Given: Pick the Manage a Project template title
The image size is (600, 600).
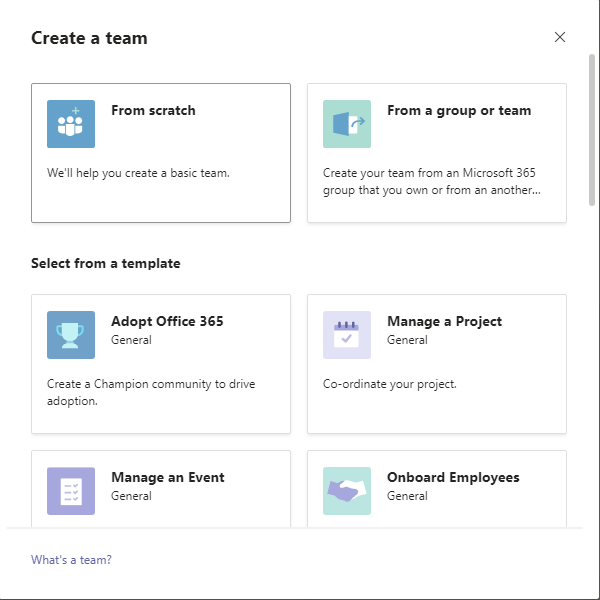Looking at the screenshot, I should pyautogui.click(x=444, y=321).
